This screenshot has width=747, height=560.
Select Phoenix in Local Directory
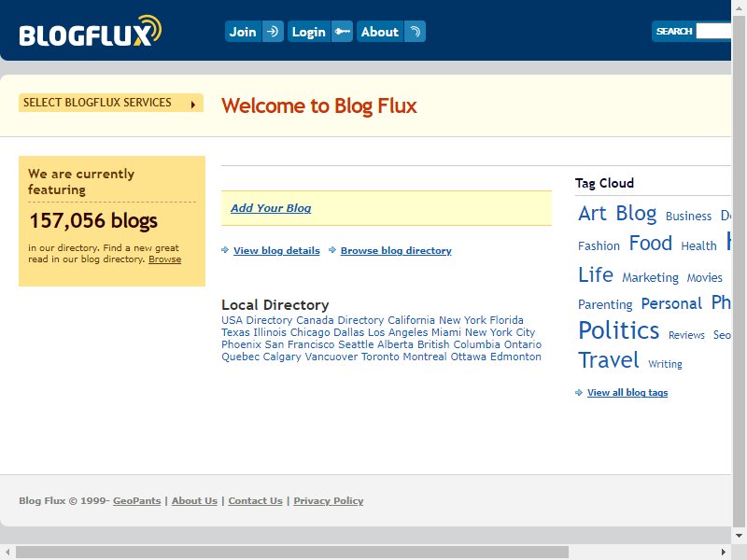coord(242,344)
